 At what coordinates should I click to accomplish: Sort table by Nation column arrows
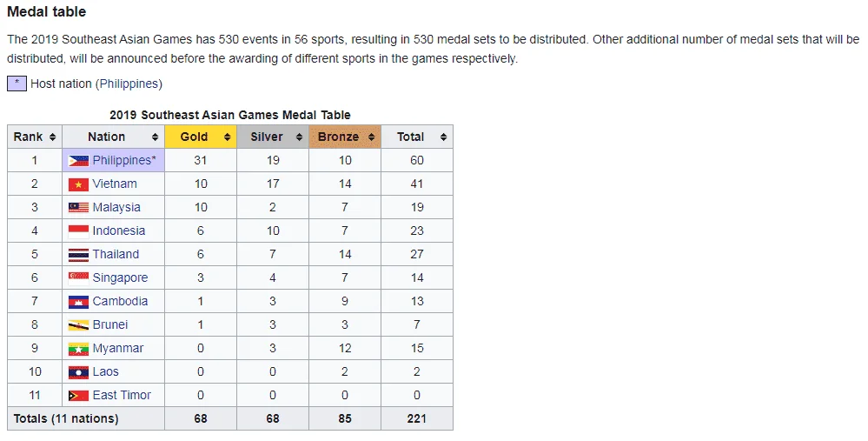(x=155, y=137)
